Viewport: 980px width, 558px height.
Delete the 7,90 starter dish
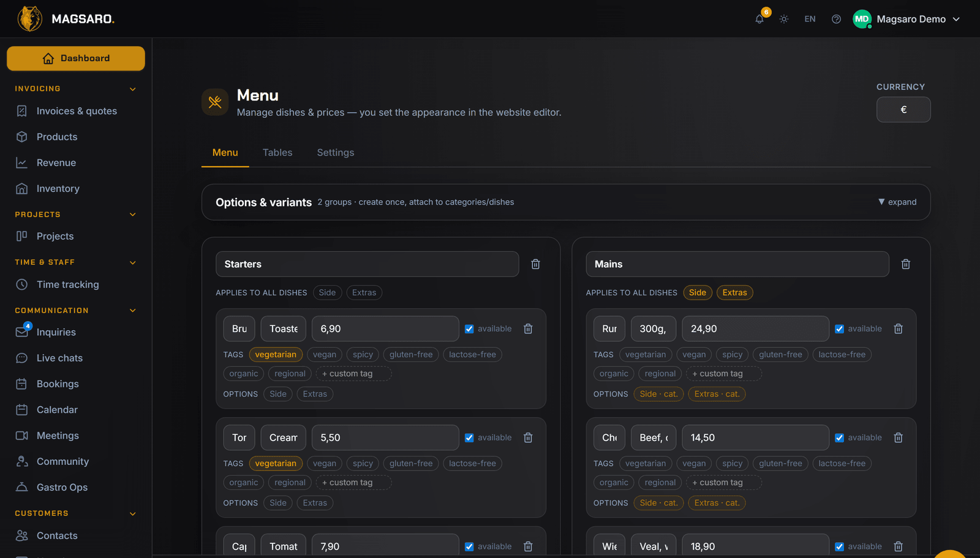click(528, 546)
